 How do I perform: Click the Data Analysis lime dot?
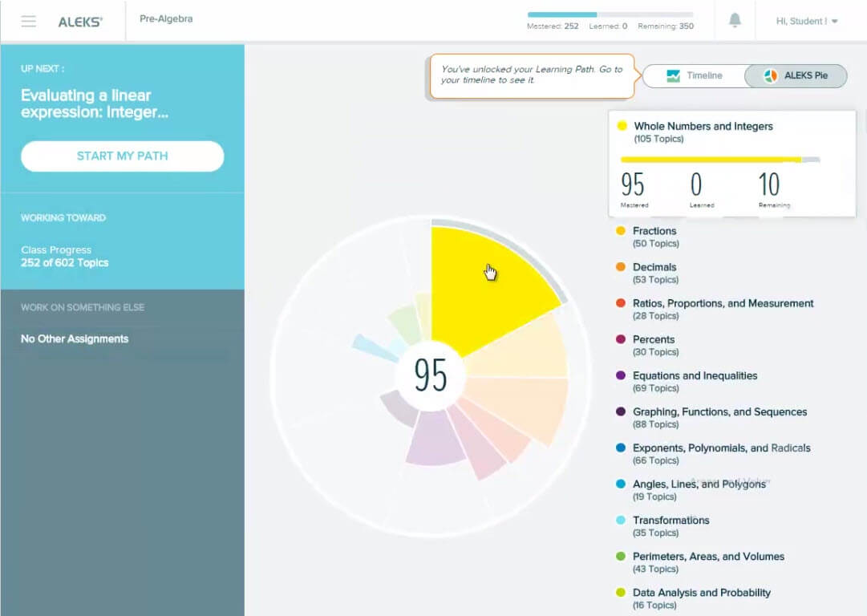click(x=621, y=592)
